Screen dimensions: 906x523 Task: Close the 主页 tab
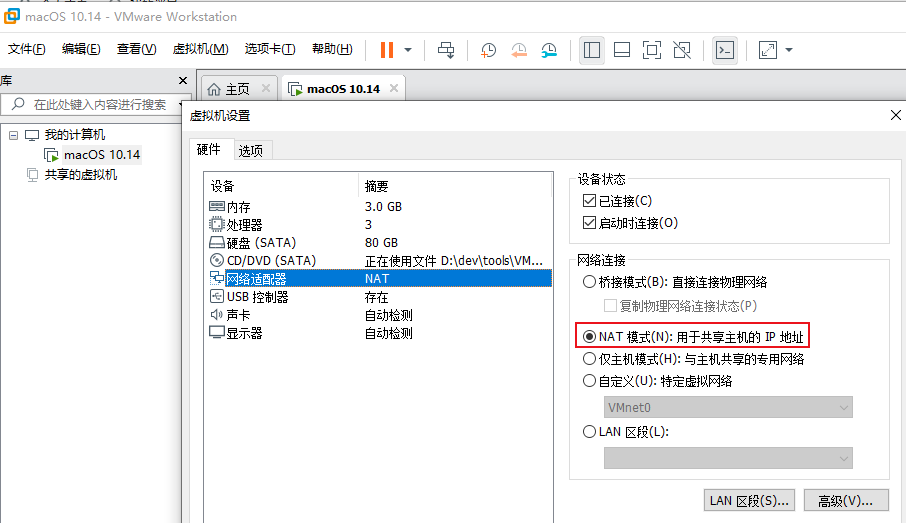266,88
